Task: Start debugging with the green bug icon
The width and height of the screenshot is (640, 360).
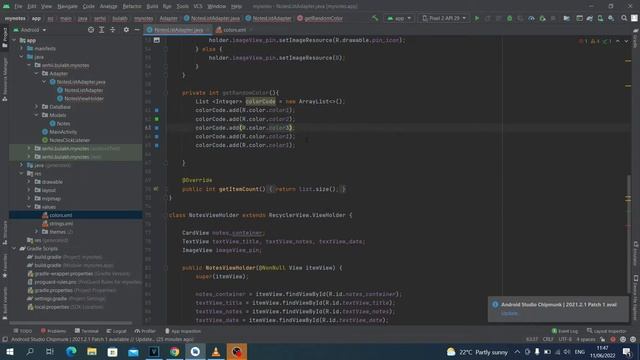Action: pos(509,18)
